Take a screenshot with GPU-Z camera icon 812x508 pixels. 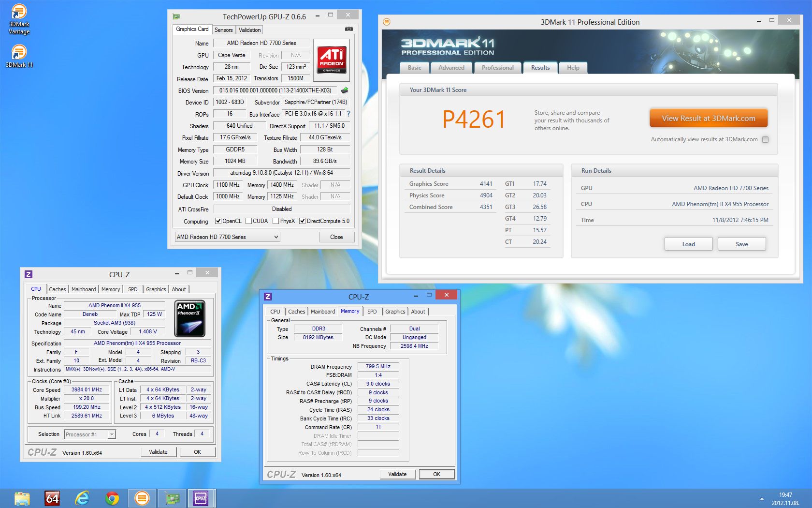tap(348, 29)
